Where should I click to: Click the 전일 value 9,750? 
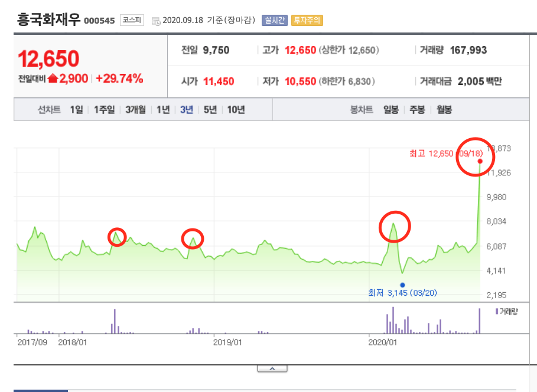[x=216, y=50]
